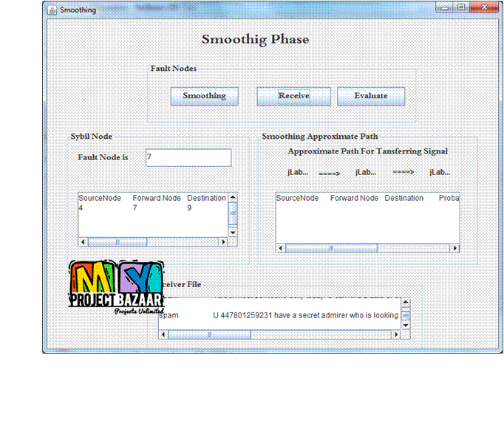Image resolution: width=504 pixels, height=426 pixels.
Task: Click left arrow of Approximate Path table scrollbar
Action: tap(281, 248)
